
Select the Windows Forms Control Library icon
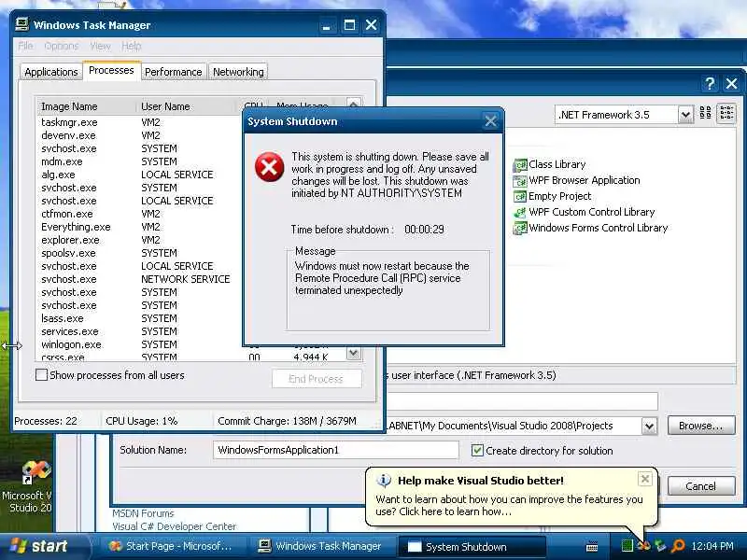(520, 228)
